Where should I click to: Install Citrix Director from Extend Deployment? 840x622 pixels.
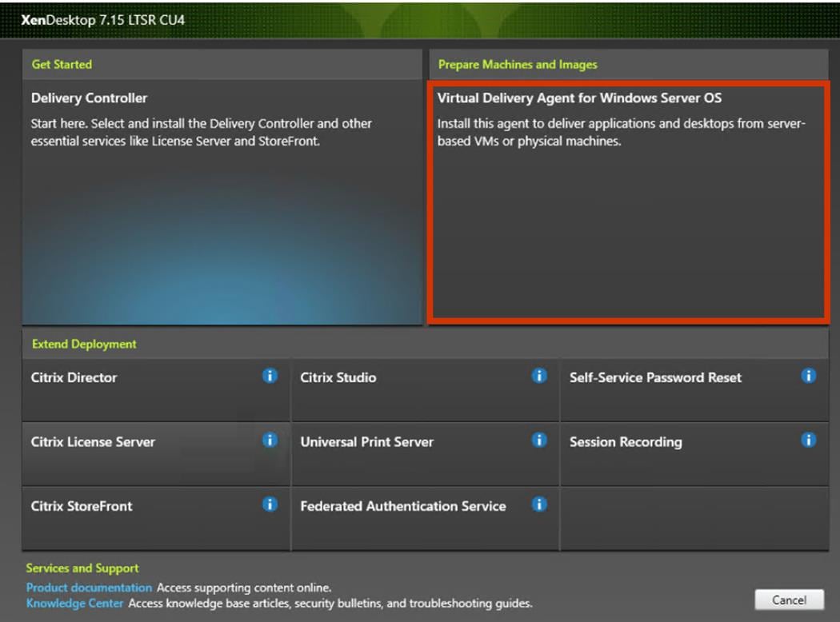[156, 390]
